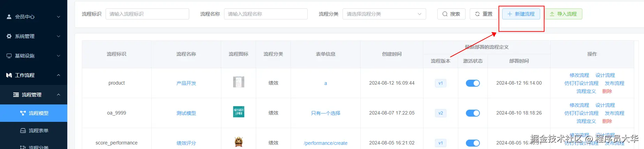This screenshot has height=149, width=644.
Task: Click version tag v2 in oa_9999 row
Action: tap(441, 113)
